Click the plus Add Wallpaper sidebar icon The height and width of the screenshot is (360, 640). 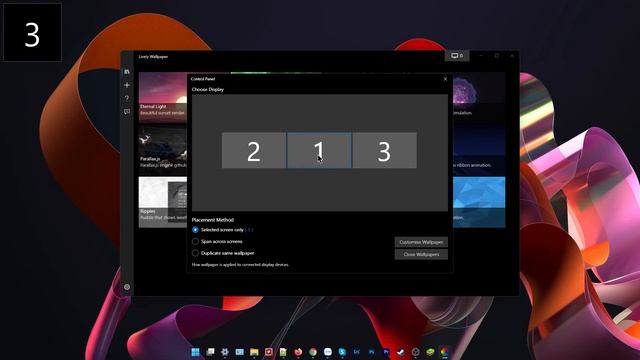coord(127,85)
